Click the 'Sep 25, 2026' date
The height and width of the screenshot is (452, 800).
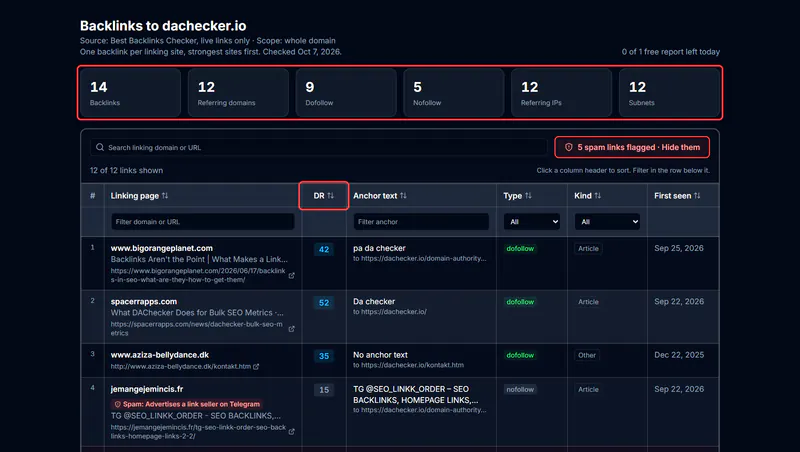click(x=679, y=248)
